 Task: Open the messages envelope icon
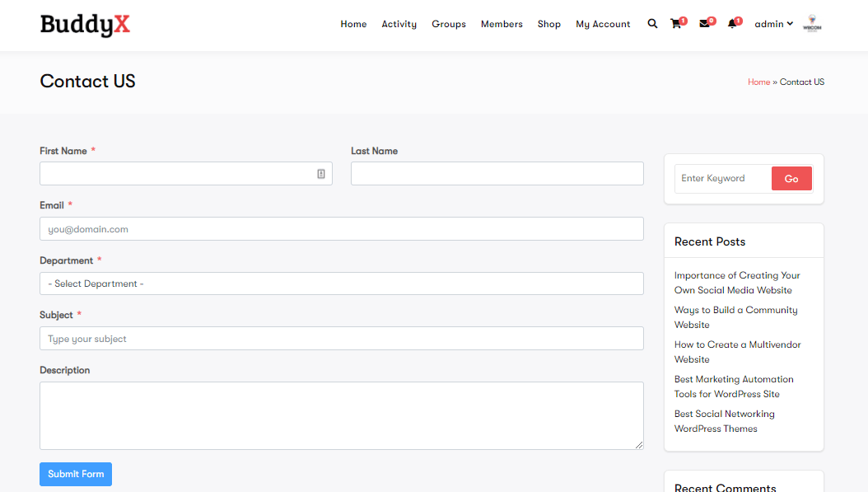coord(704,24)
